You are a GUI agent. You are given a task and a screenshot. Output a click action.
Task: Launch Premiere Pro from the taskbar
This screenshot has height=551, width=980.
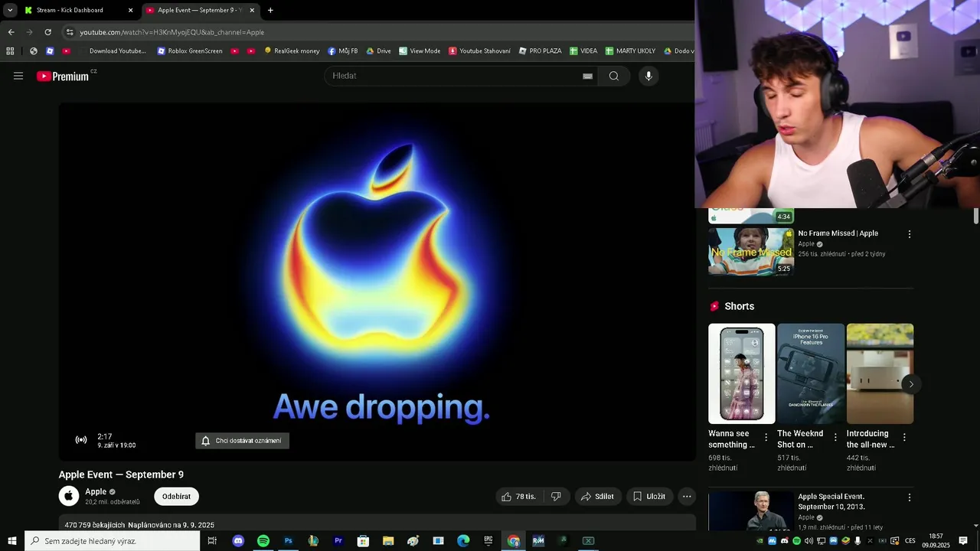pyautogui.click(x=338, y=541)
